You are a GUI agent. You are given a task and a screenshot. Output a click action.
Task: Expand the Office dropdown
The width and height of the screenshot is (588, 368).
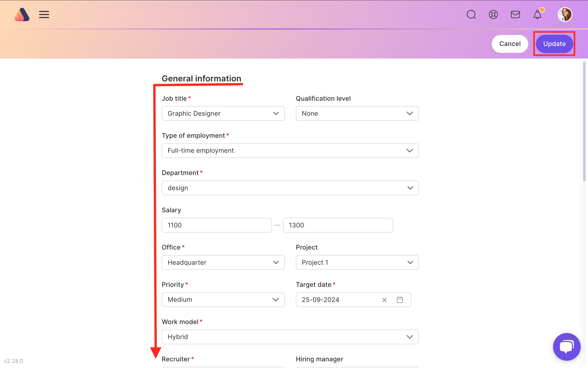[223, 262]
